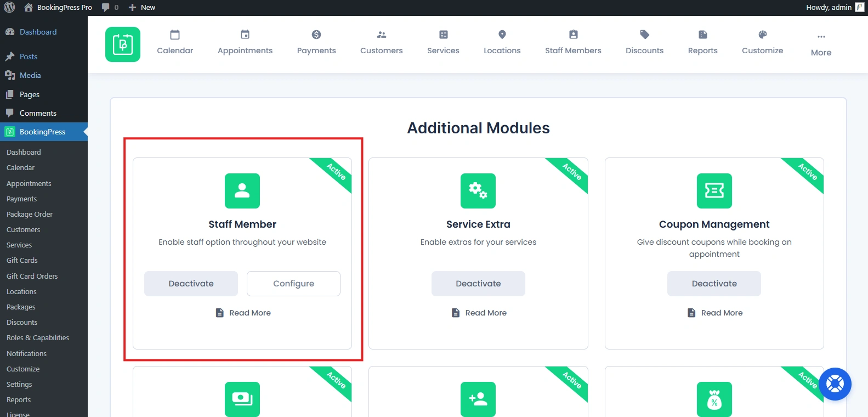Screen dimensions: 868x417
Task: Open the Calendar tab in the top navigation
Action: 175,43
